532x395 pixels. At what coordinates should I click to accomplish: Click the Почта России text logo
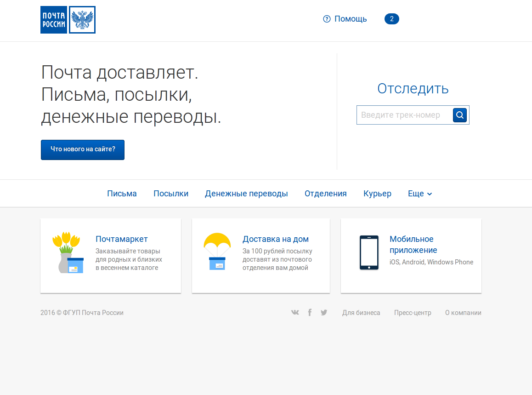tap(54, 20)
